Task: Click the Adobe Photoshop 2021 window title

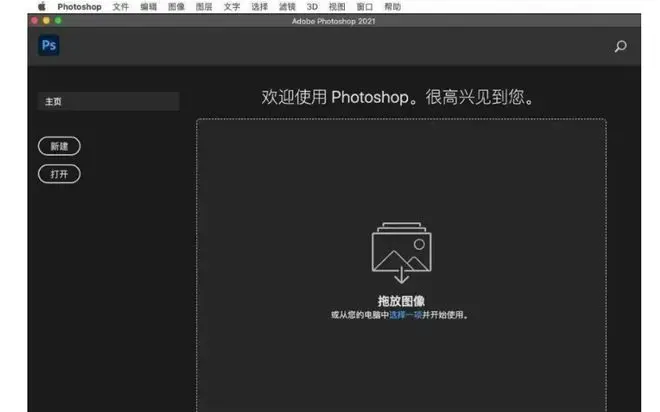Action: tap(333, 21)
